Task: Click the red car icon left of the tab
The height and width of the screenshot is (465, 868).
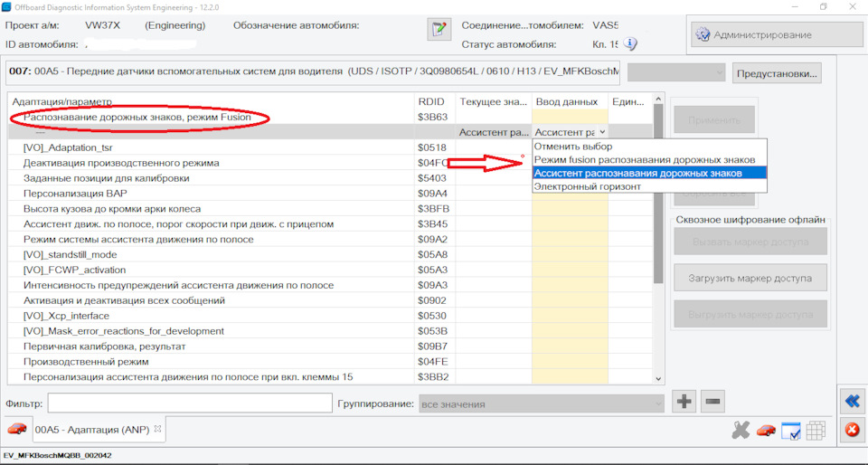Action: pyautogui.click(x=17, y=429)
